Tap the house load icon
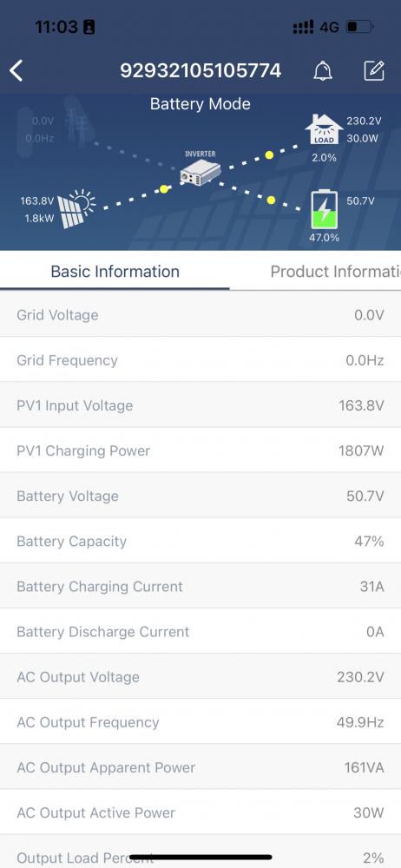This screenshot has width=401, height=868. point(324,130)
